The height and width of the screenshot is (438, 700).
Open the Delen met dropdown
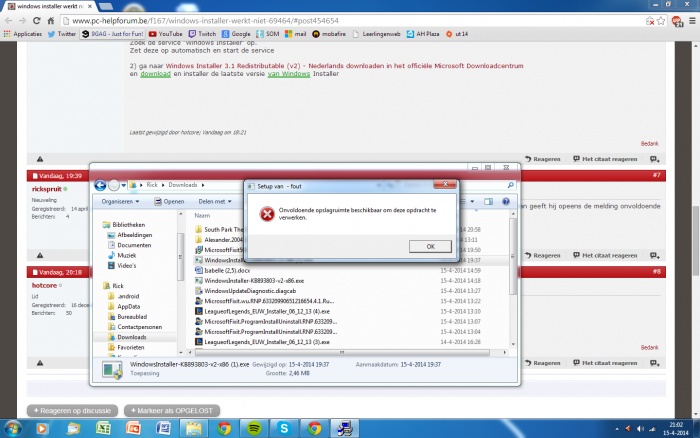pos(215,201)
